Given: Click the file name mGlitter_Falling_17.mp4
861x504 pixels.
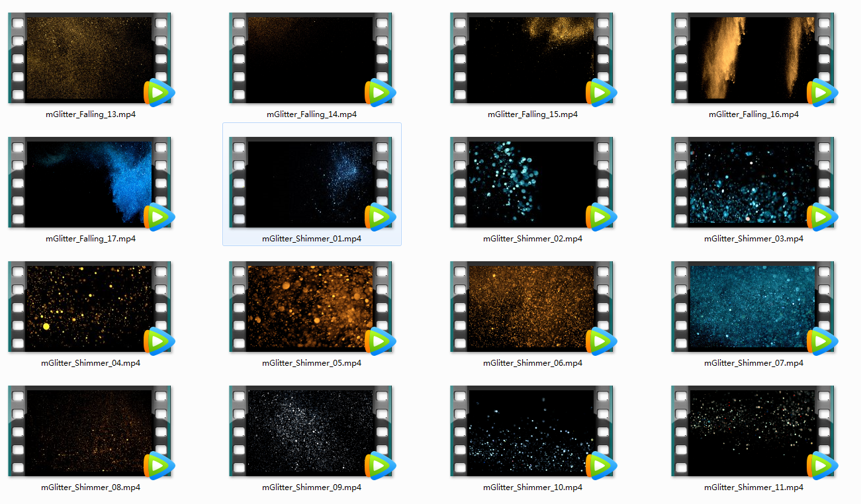Looking at the screenshot, I should 91,239.
